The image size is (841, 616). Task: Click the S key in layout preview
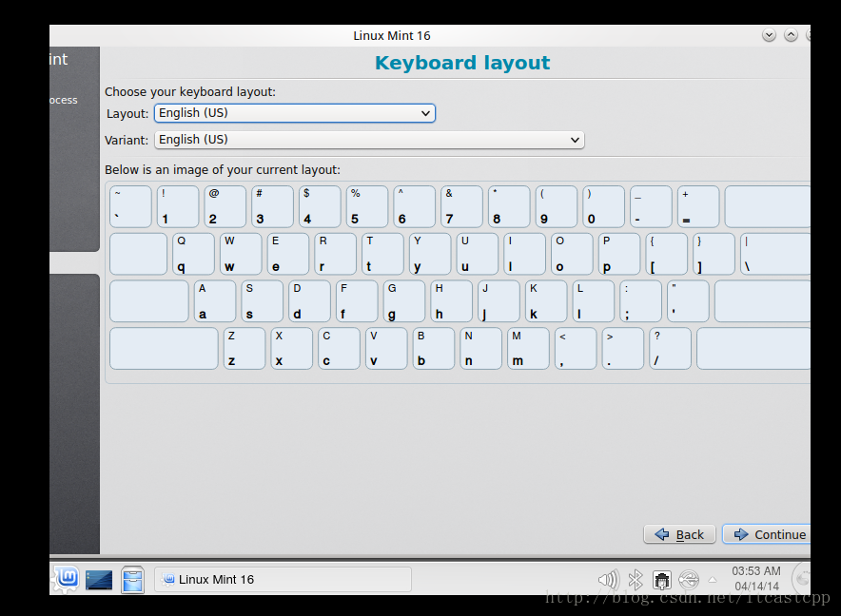[263, 300]
